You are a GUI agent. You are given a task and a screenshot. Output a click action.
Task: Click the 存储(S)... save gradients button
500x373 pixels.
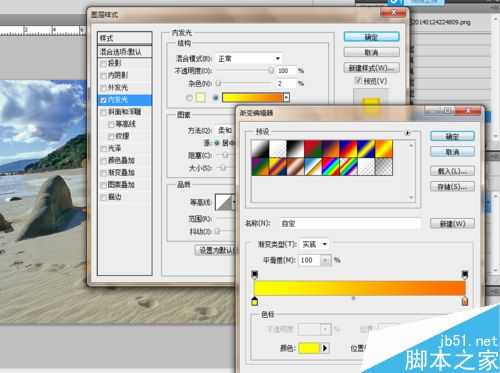[x=452, y=187]
